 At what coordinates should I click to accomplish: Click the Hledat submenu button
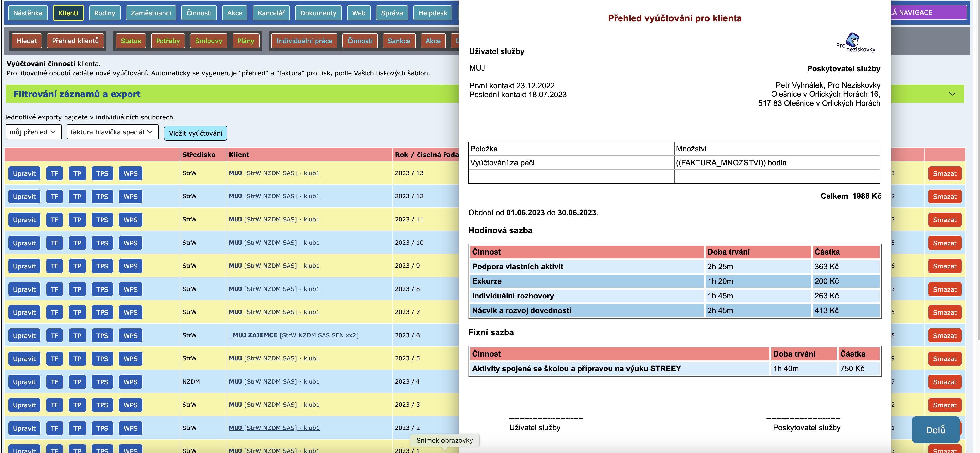click(27, 41)
